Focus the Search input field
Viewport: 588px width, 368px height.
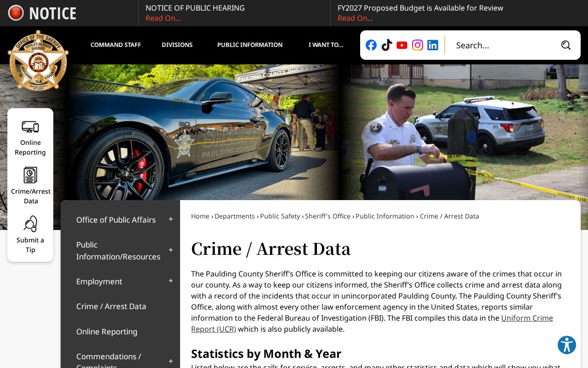click(x=503, y=45)
